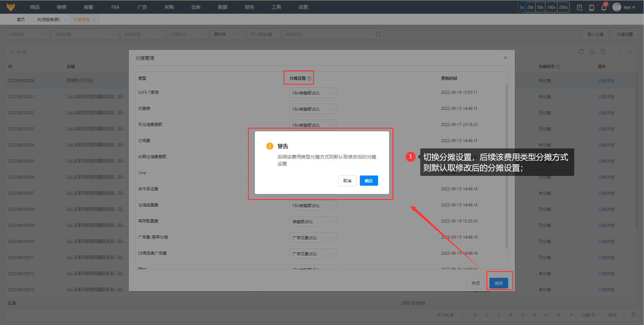Click ID cell 202208010001
The image size is (644, 325).
[21, 97]
